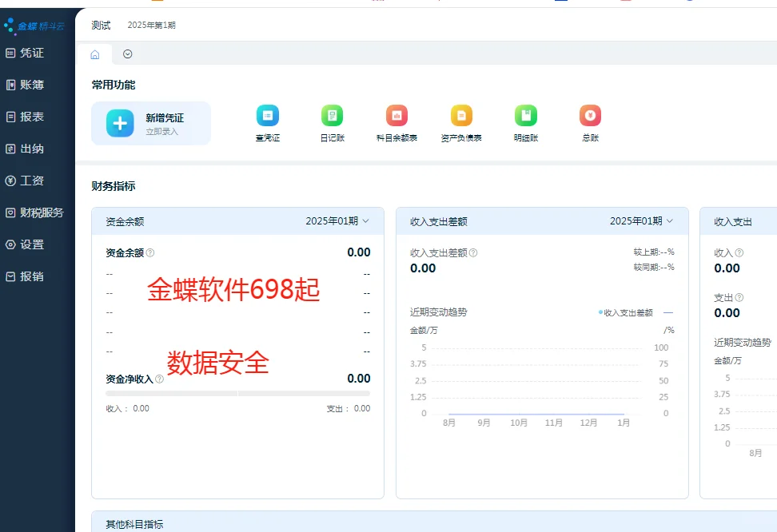Open the tab list dropdown circle icon
This screenshot has height=532, width=777.
[x=127, y=54]
